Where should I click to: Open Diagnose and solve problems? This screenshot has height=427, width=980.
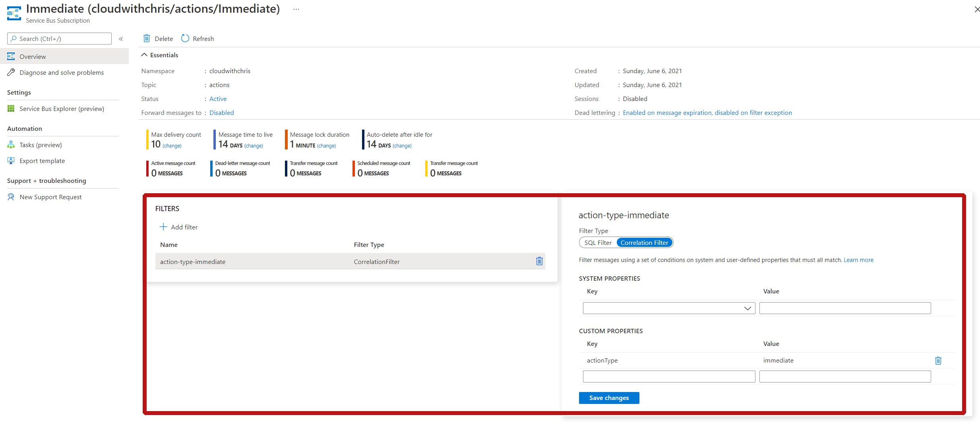tap(62, 72)
